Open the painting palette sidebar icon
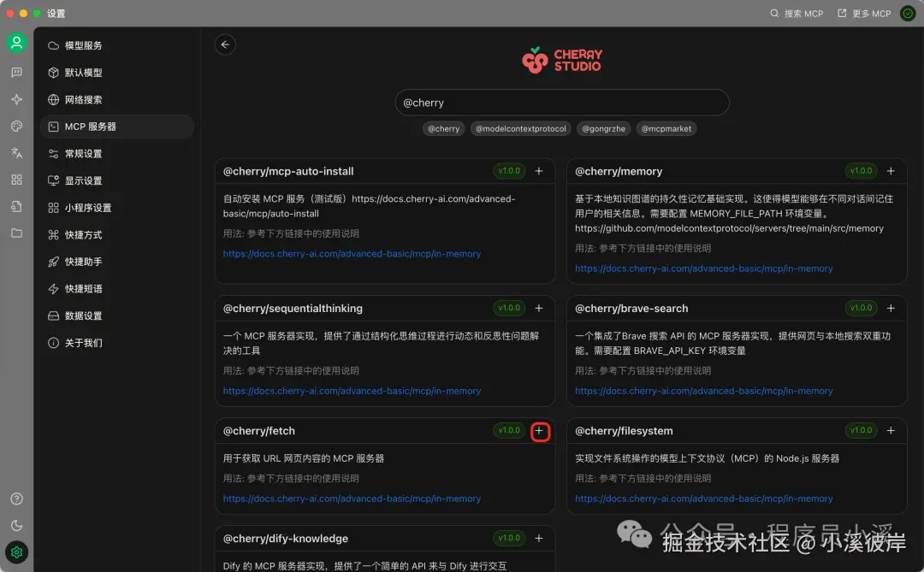The image size is (924, 572). tap(16, 126)
